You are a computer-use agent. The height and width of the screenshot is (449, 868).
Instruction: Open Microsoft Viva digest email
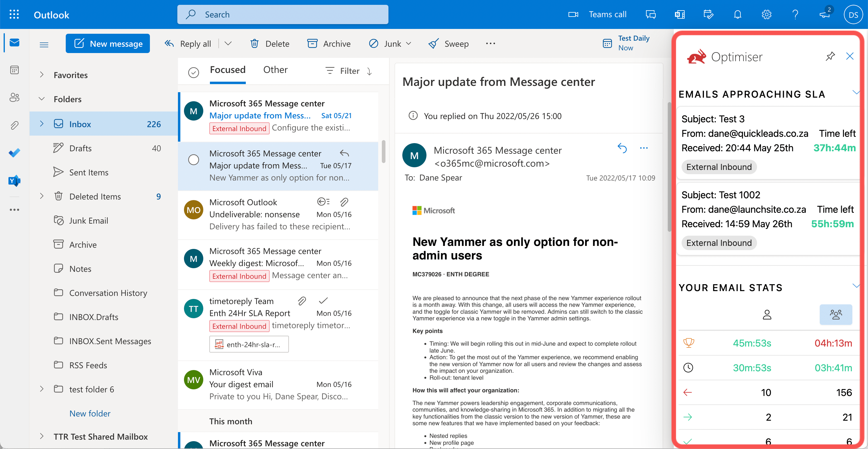(x=278, y=385)
